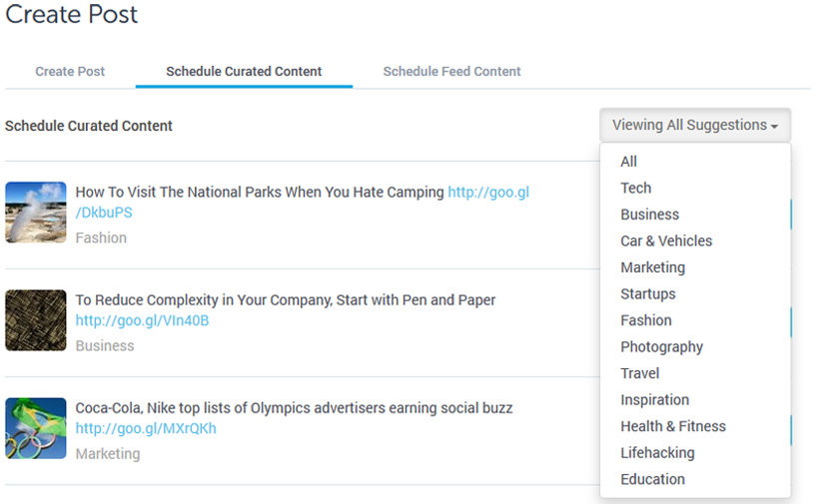Open the Create Post tab
This screenshot has height=504, width=815.
(x=70, y=72)
